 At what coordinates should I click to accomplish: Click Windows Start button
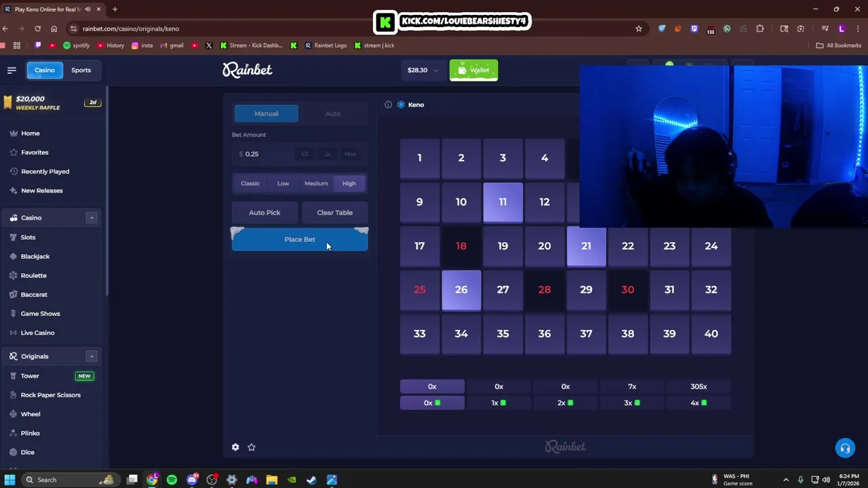pyautogui.click(x=9, y=480)
